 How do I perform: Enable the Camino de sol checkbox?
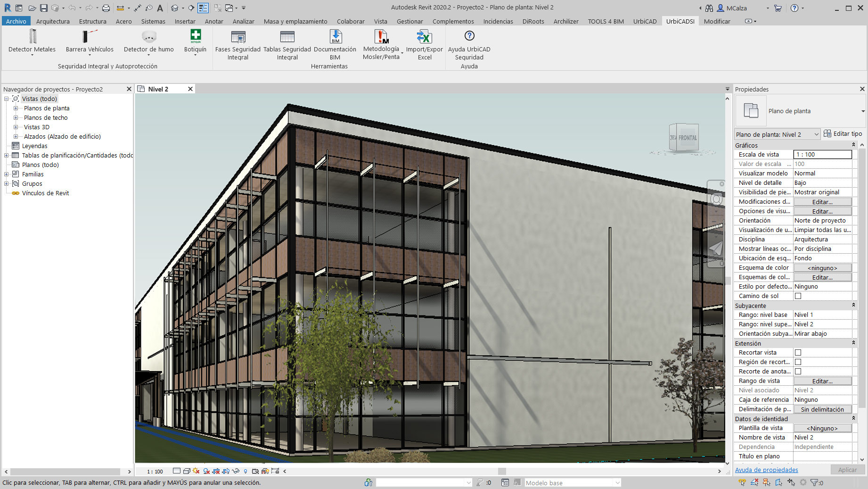pyautogui.click(x=798, y=296)
